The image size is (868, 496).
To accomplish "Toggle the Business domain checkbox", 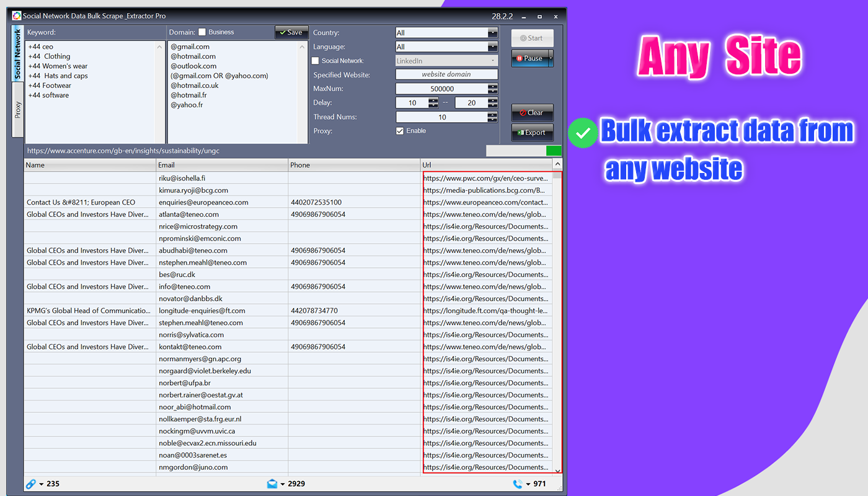I will click(202, 32).
